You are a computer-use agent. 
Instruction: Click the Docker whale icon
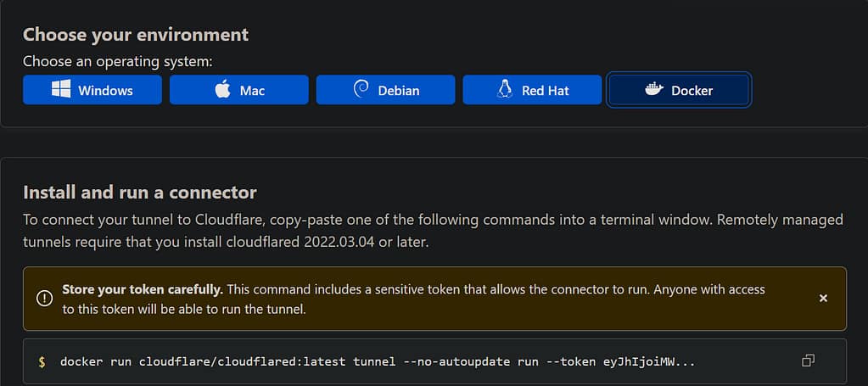(x=653, y=90)
